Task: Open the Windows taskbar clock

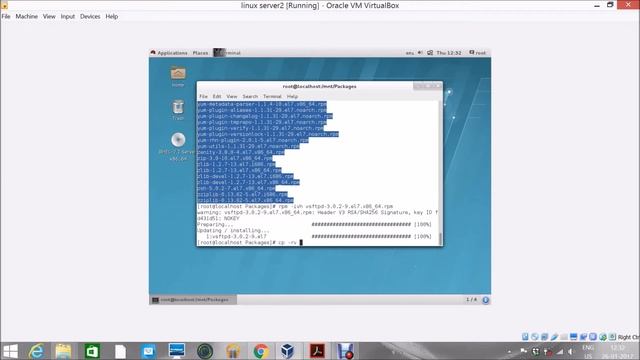Action: [617, 351]
